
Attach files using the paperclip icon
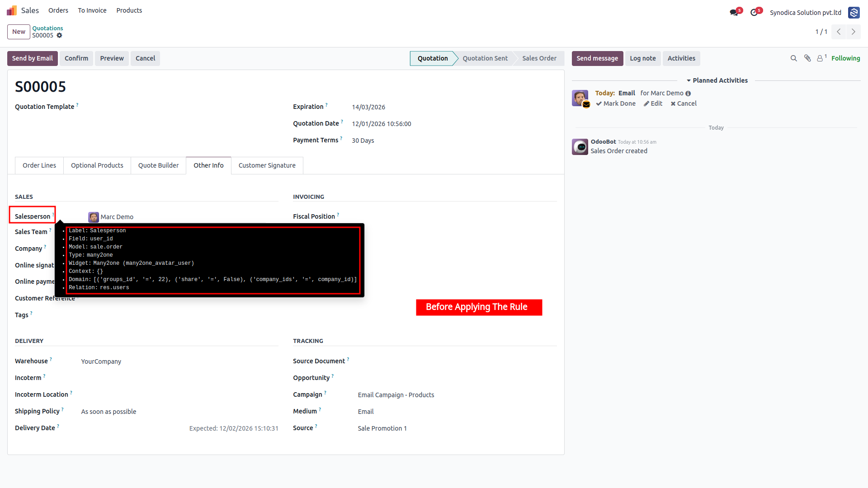807,58
